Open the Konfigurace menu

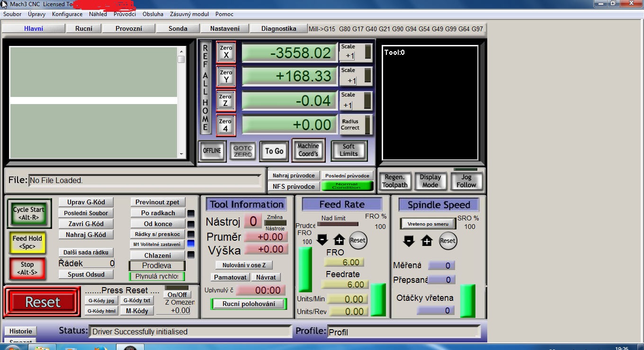pyautogui.click(x=67, y=14)
